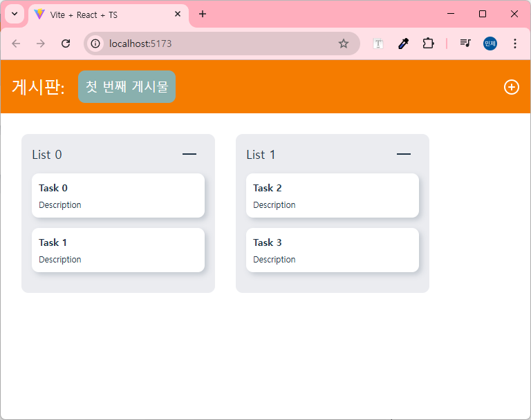531x420 pixels.
Task: Click the List 0 title
Action: click(x=47, y=155)
